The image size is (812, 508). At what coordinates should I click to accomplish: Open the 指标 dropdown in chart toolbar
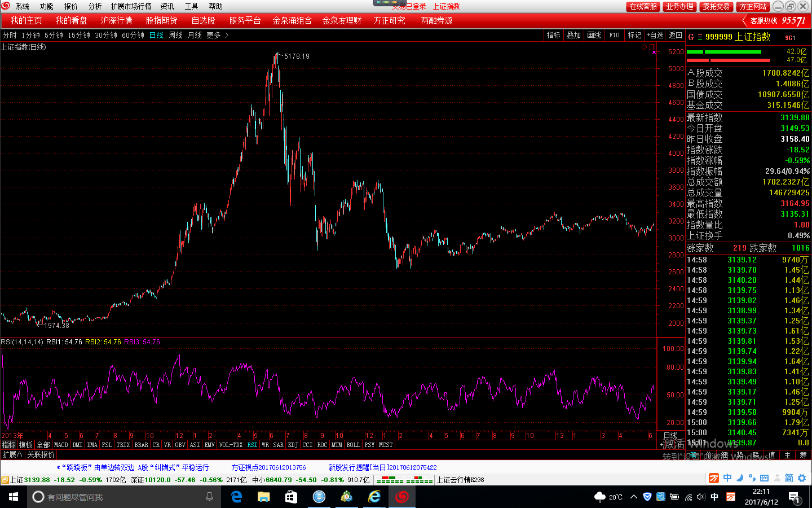click(554, 35)
